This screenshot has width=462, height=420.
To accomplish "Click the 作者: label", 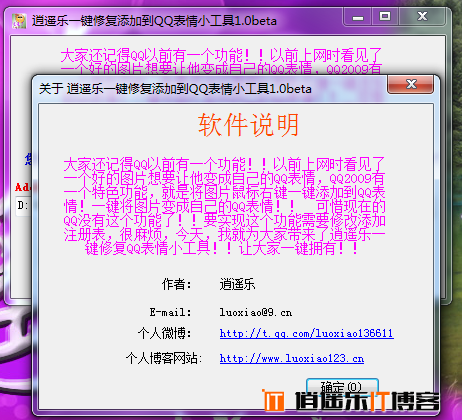I will click(x=177, y=284).
